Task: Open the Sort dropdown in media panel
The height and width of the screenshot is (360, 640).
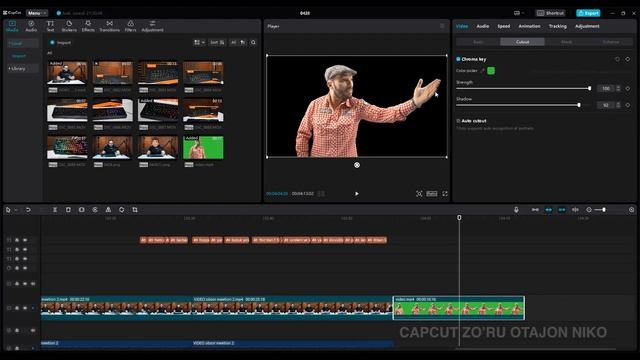Action: pos(217,42)
